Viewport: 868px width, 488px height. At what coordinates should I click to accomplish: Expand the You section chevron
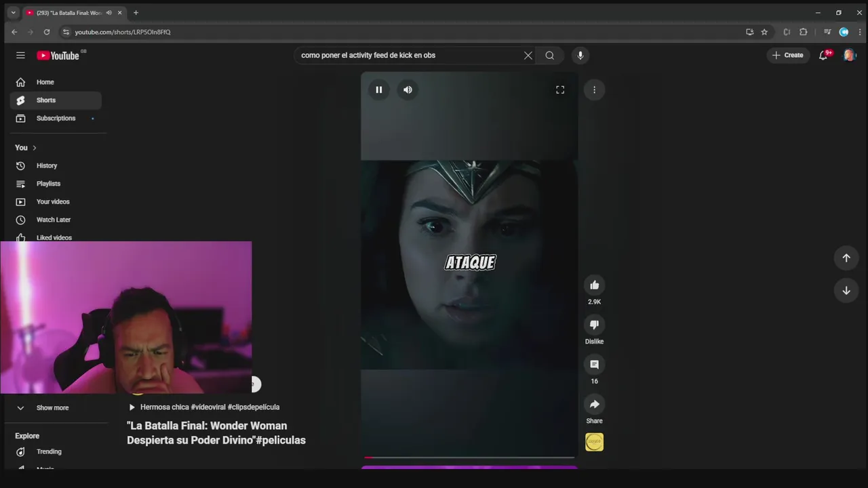[34, 148]
